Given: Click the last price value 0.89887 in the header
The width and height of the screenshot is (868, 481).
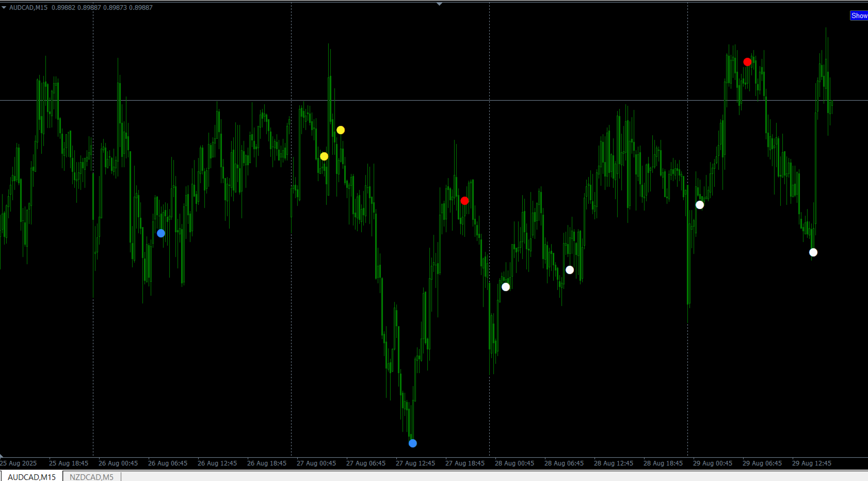Looking at the screenshot, I should tap(140, 8).
